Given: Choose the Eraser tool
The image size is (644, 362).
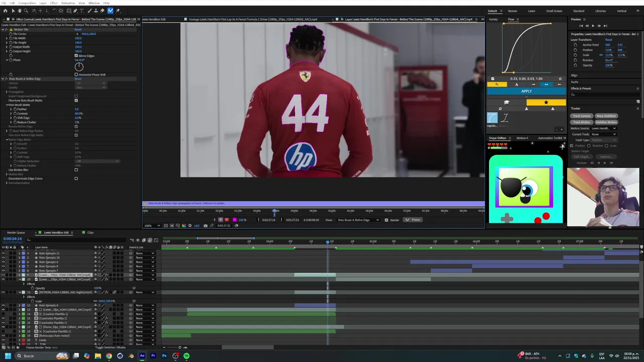Looking at the screenshot, I should point(102,11).
